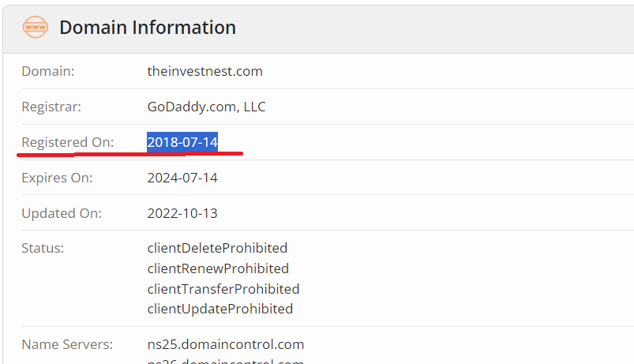634x364 pixels.
Task: Select the clientRenewProhibited status
Action: [x=218, y=268]
